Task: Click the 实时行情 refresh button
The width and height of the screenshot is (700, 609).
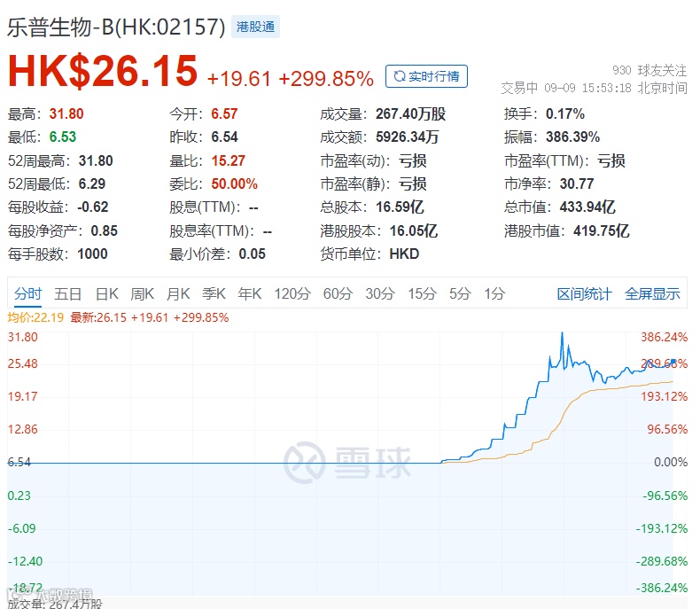Action: (x=426, y=76)
